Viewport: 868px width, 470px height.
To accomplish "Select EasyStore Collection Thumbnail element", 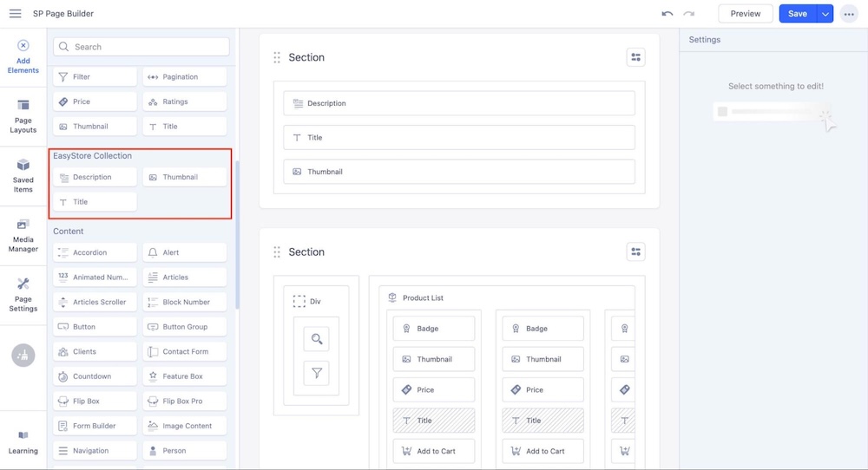I will [x=184, y=177].
